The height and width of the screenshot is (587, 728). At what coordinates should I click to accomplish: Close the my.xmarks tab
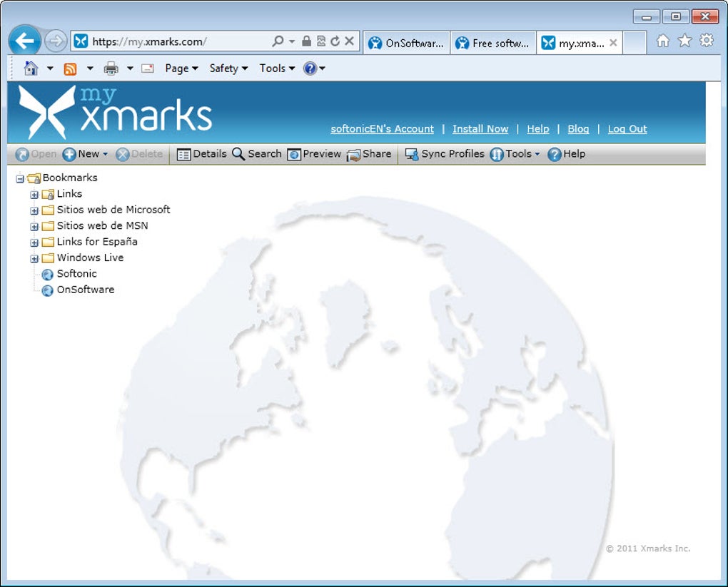pos(613,43)
